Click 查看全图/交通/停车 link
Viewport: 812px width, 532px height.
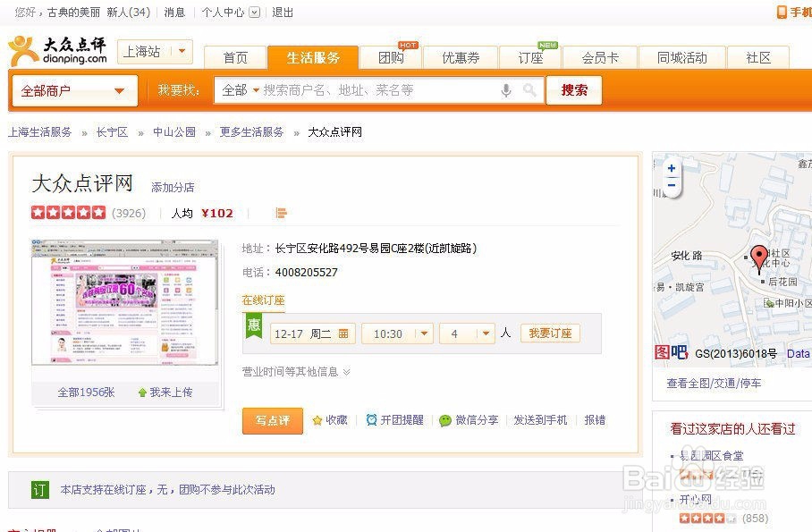tap(714, 384)
